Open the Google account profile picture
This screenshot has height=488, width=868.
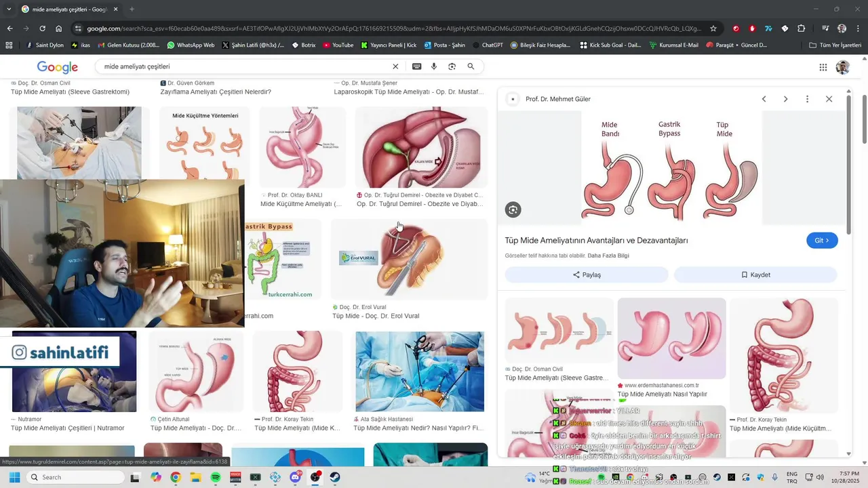(x=842, y=67)
